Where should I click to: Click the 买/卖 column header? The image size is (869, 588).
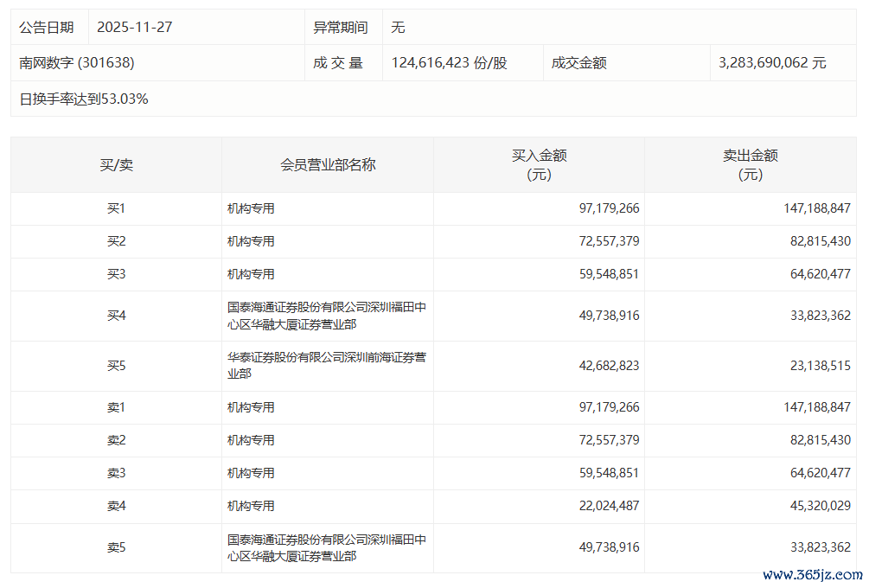tap(116, 164)
